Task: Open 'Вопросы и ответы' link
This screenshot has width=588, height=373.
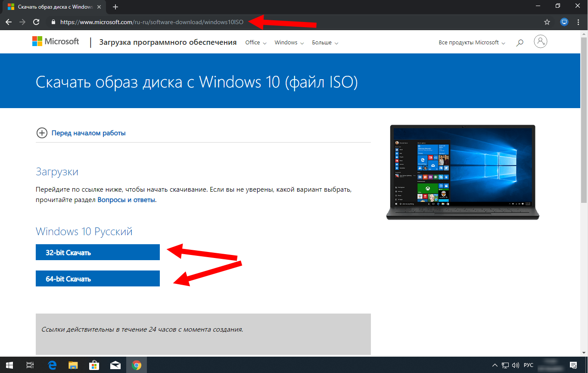Action: coord(126,200)
